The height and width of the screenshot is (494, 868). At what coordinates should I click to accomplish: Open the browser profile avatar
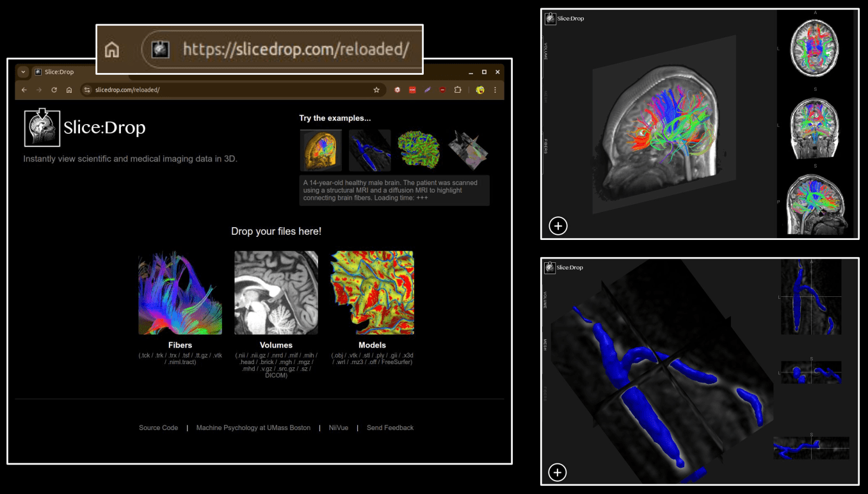pyautogui.click(x=480, y=90)
